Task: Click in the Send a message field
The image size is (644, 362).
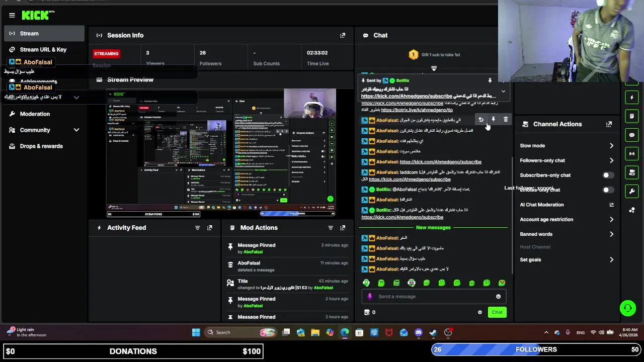Action: tap(434, 297)
